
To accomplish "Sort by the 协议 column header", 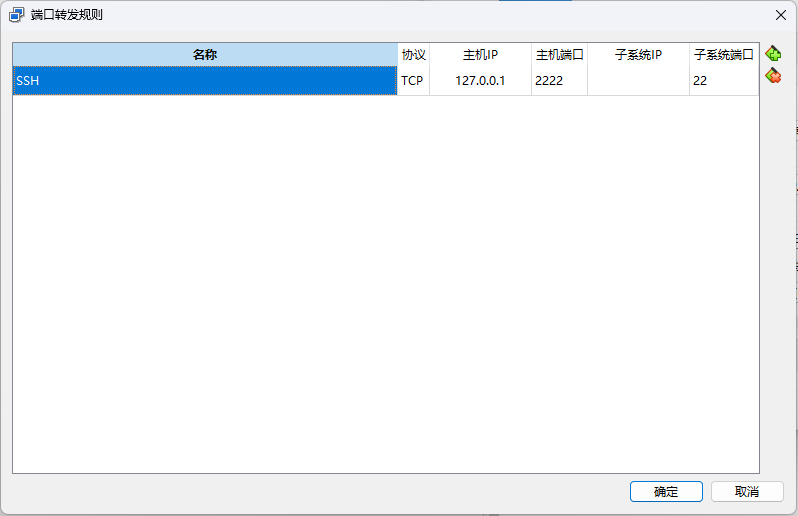I will point(413,54).
